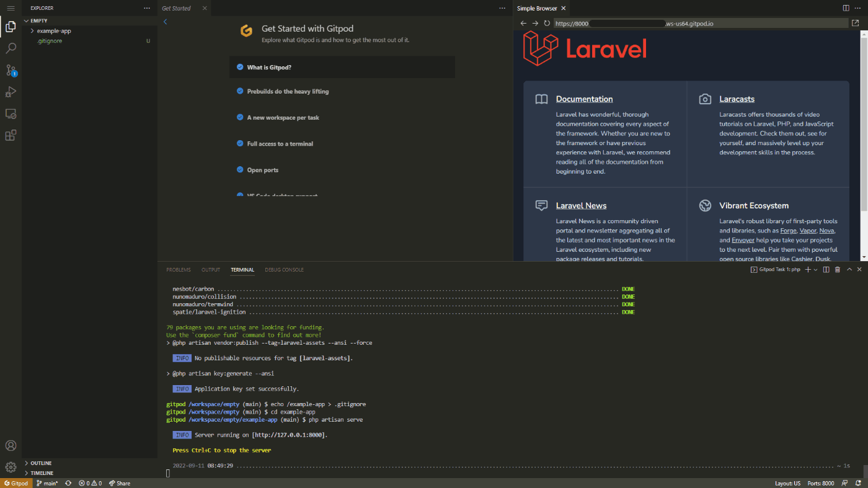Open the Extensions view
This screenshot has height=488, width=868.
pyautogui.click(x=11, y=135)
